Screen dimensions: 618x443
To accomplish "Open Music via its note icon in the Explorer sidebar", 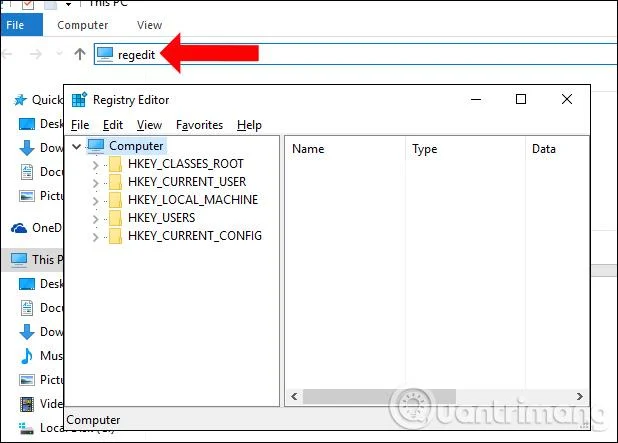I will [x=27, y=356].
